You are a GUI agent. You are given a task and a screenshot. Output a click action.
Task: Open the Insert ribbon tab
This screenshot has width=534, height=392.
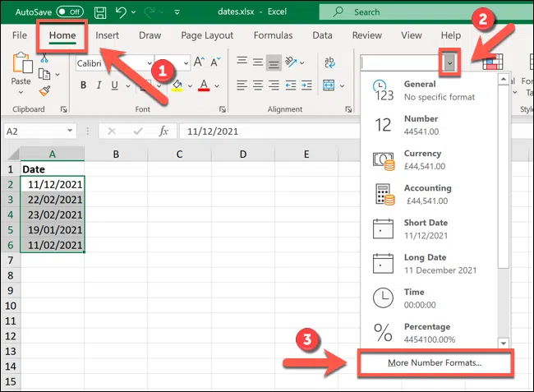(x=107, y=36)
